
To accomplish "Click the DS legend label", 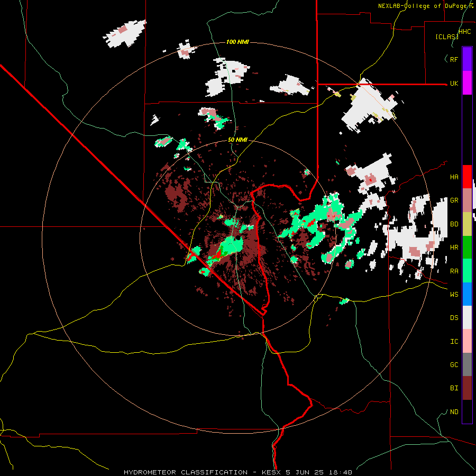I will 454,318.
